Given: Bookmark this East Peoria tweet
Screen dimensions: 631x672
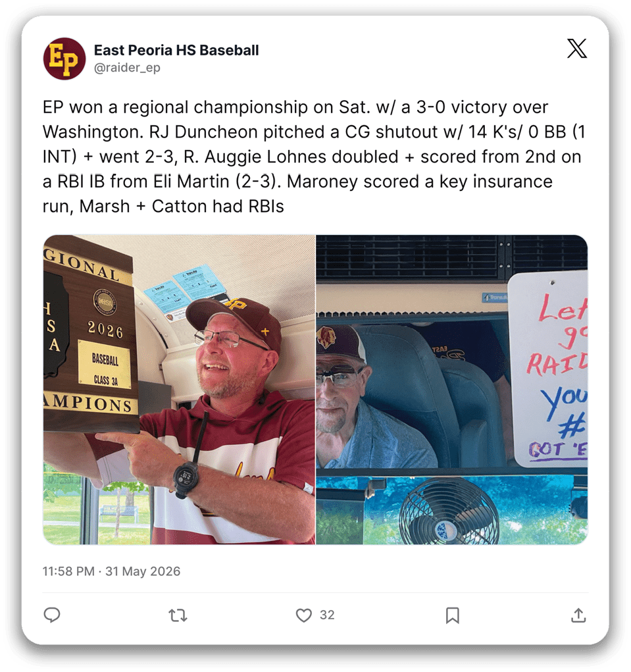Looking at the screenshot, I should point(453,615).
